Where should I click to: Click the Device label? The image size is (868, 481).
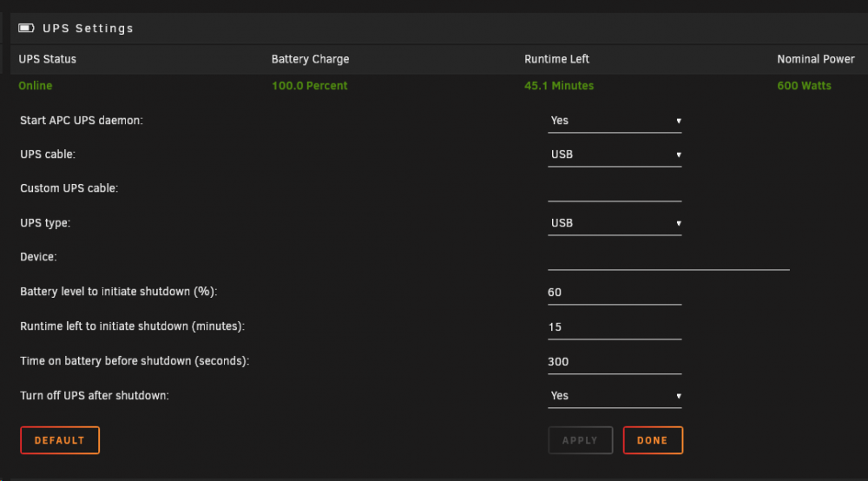click(38, 257)
